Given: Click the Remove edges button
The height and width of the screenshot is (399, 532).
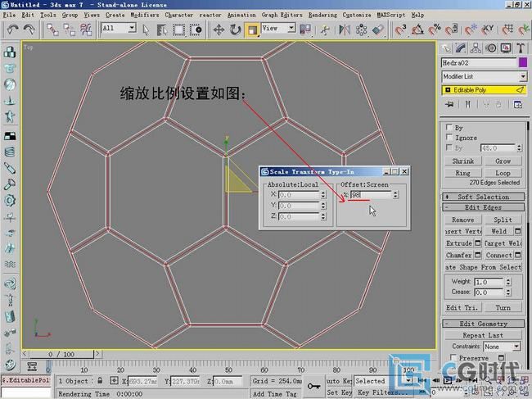Looking at the screenshot, I should (463, 220).
